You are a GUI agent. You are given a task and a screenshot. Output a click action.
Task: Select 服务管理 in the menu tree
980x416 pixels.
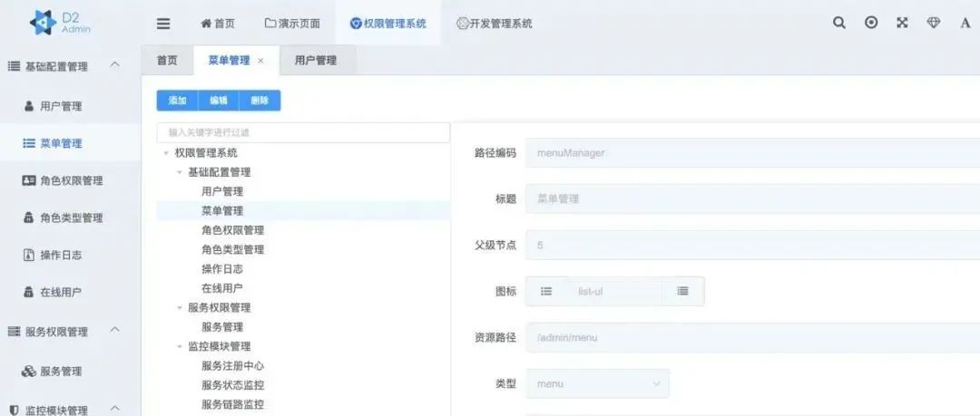tap(222, 327)
